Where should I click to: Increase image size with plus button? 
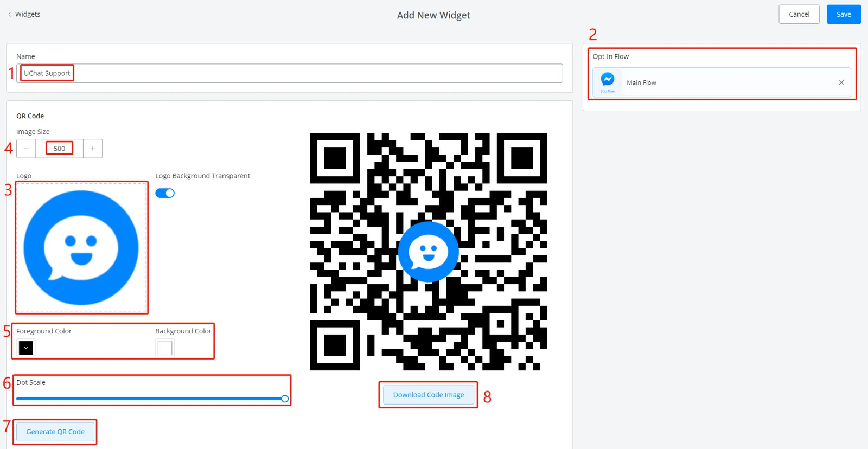(93, 149)
